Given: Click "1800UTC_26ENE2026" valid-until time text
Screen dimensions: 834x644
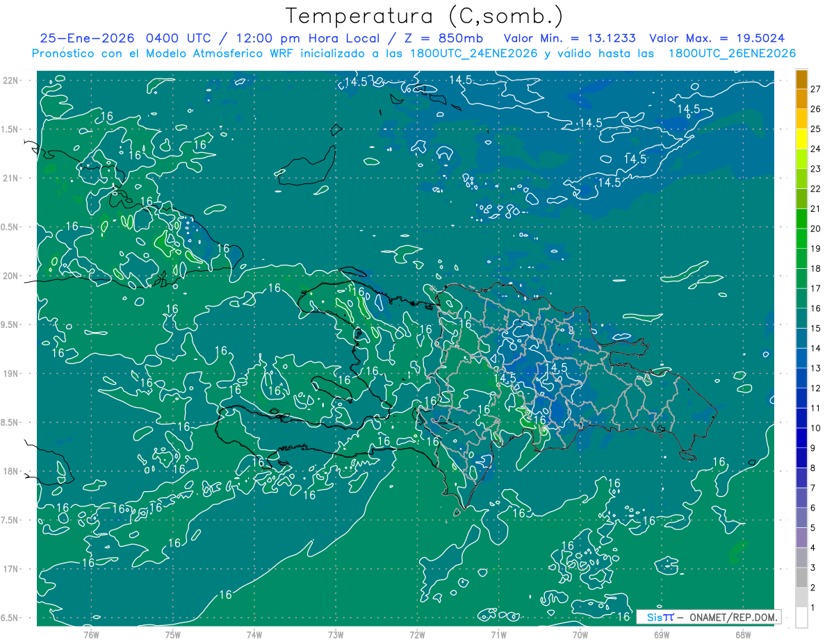Looking at the screenshot, I should 732,53.
